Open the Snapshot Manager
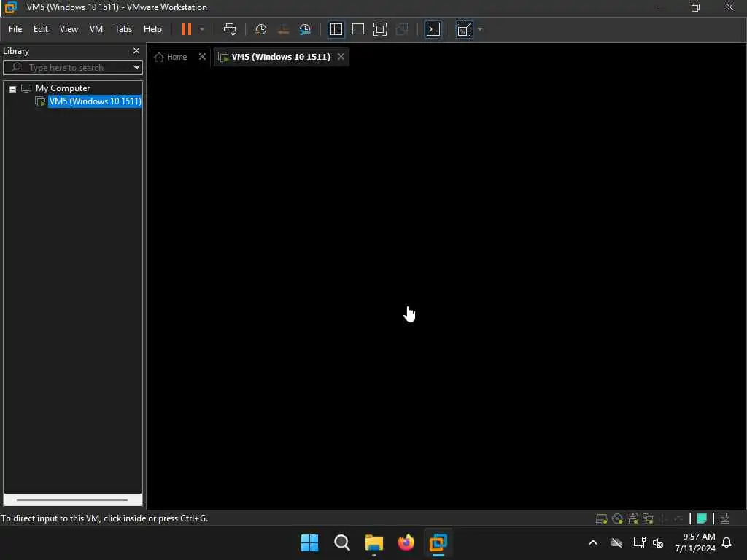The height and width of the screenshot is (560, 747). [305, 29]
